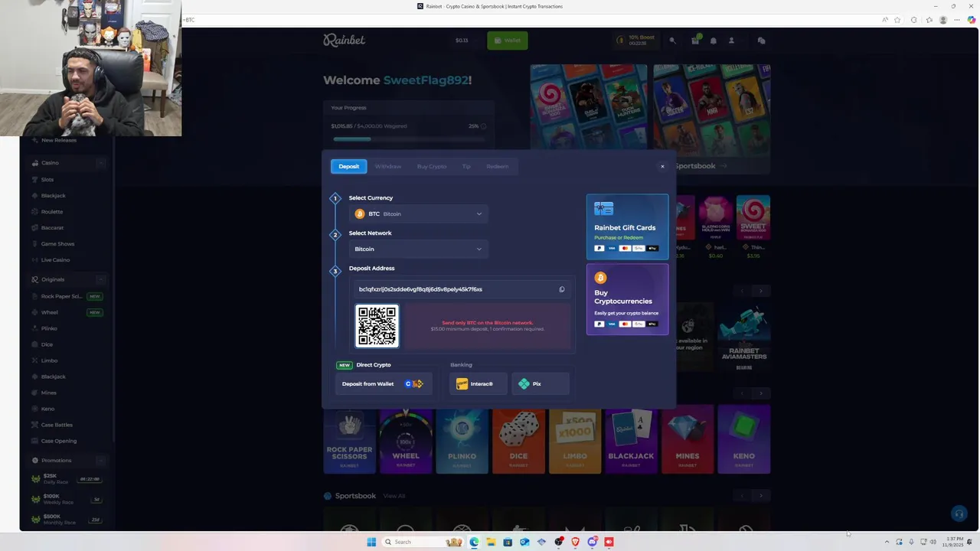Copy the BTC deposit address
The height and width of the screenshot is (551, 980).
pos(561,289)
